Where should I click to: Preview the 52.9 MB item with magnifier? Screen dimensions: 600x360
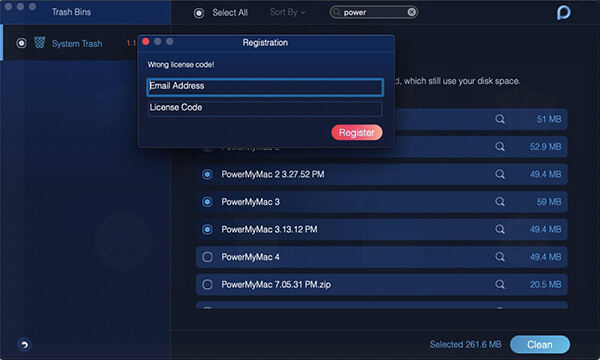(500, 147)
